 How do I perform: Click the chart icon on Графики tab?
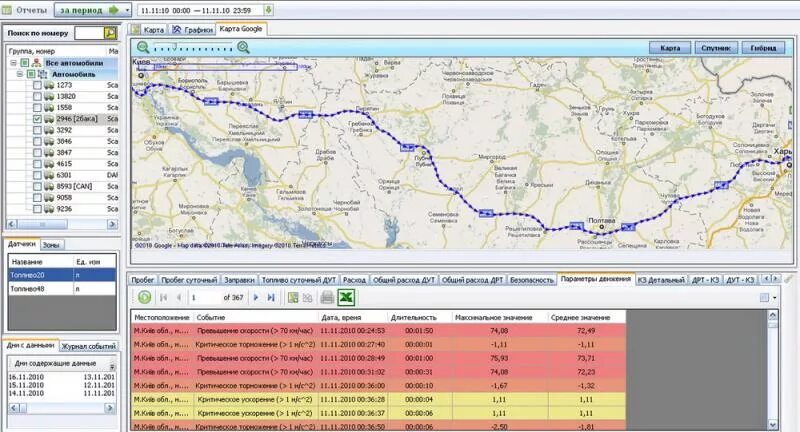click(x=177, y=30)
